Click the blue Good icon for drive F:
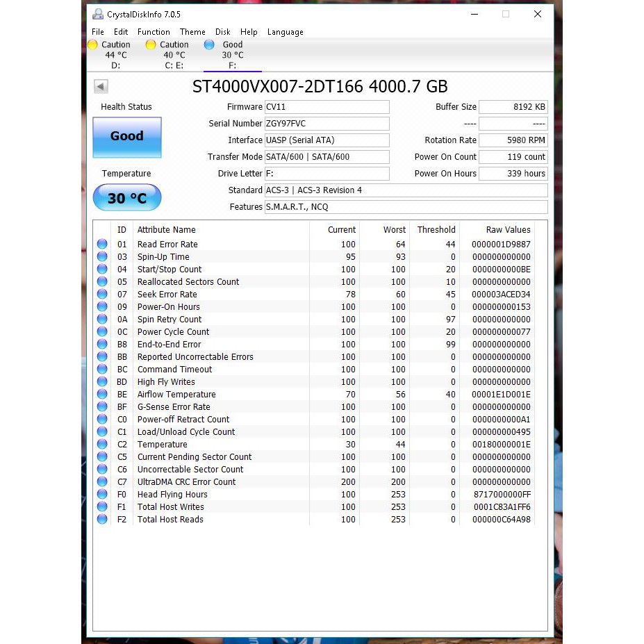The height and width of the screenshot is (644, 644). [x=209, y=44]
